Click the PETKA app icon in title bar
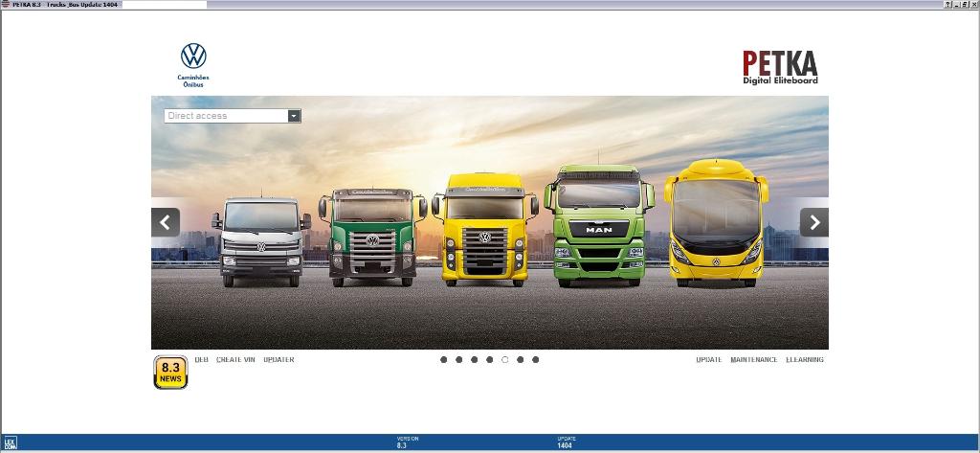 point(5,5)
